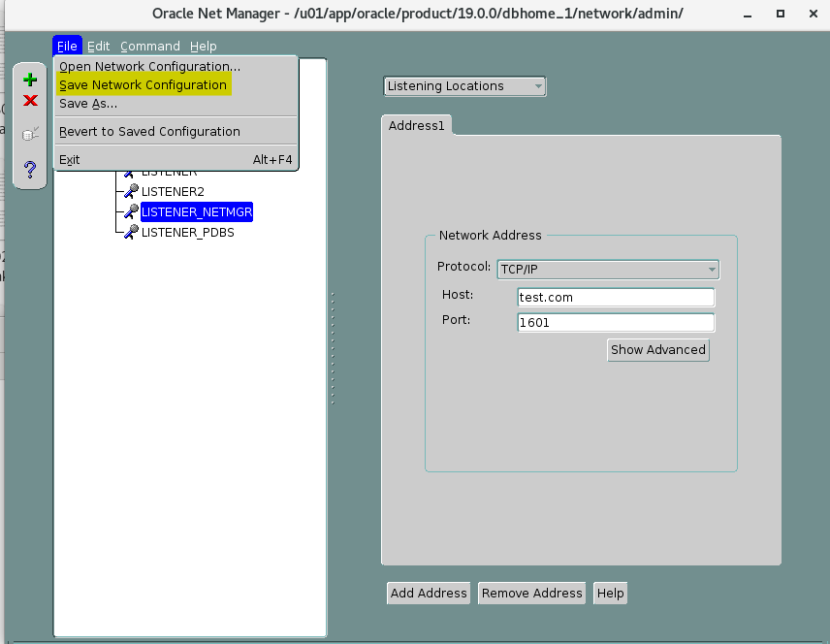The height and width of the screenshot is (644, 830).
Task: Click the Remove Address button
Action: tap(531, 594)
